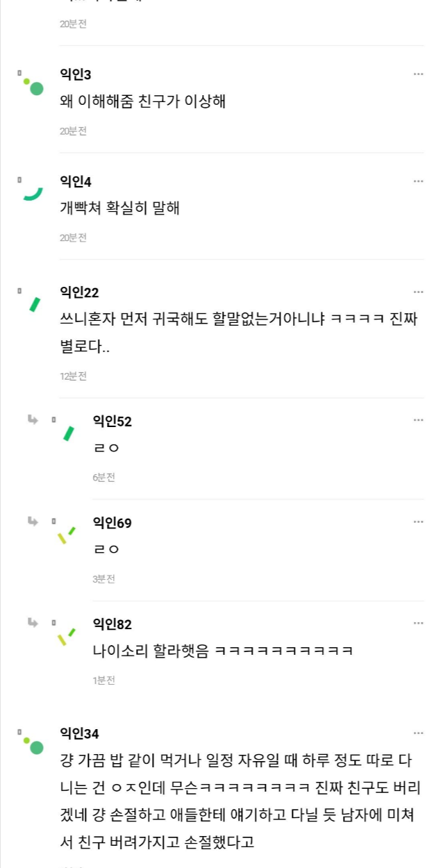This screenshot has height=868, width=434.
Task: Click the reply arrow beside 익인69
Action: pos(32,521)
